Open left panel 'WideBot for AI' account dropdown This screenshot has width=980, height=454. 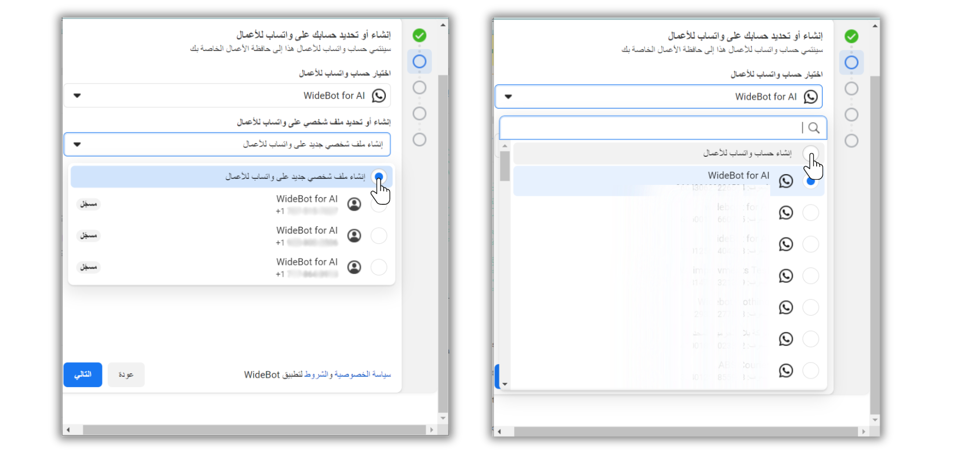click(227, 95)
